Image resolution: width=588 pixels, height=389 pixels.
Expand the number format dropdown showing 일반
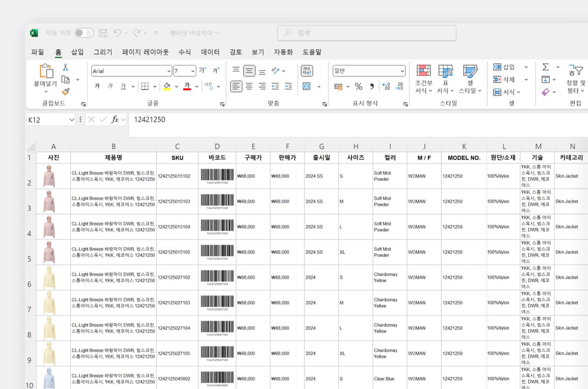tap(402, 71)
